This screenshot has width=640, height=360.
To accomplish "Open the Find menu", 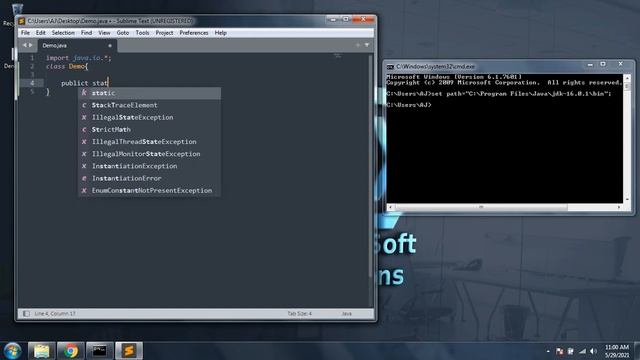I will [x=86, y=33].
